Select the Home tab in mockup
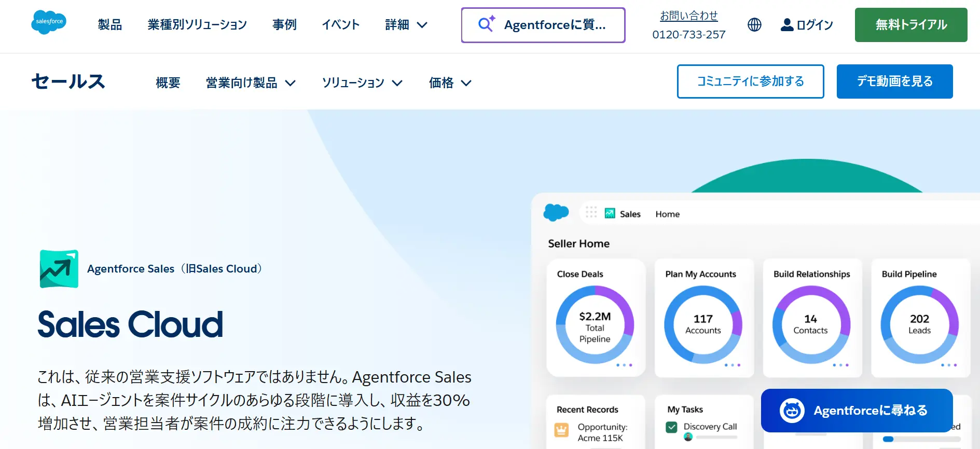The height and width of the screenshot is (449, 980). 667,214
